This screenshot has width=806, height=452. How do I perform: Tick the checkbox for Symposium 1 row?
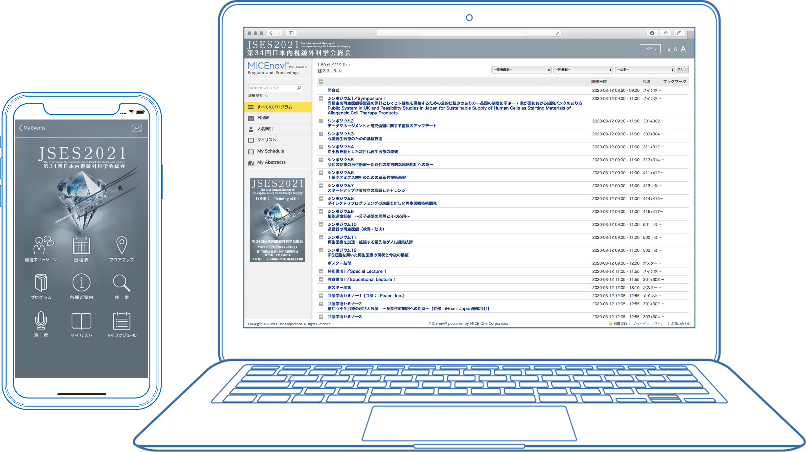(321, 98)
